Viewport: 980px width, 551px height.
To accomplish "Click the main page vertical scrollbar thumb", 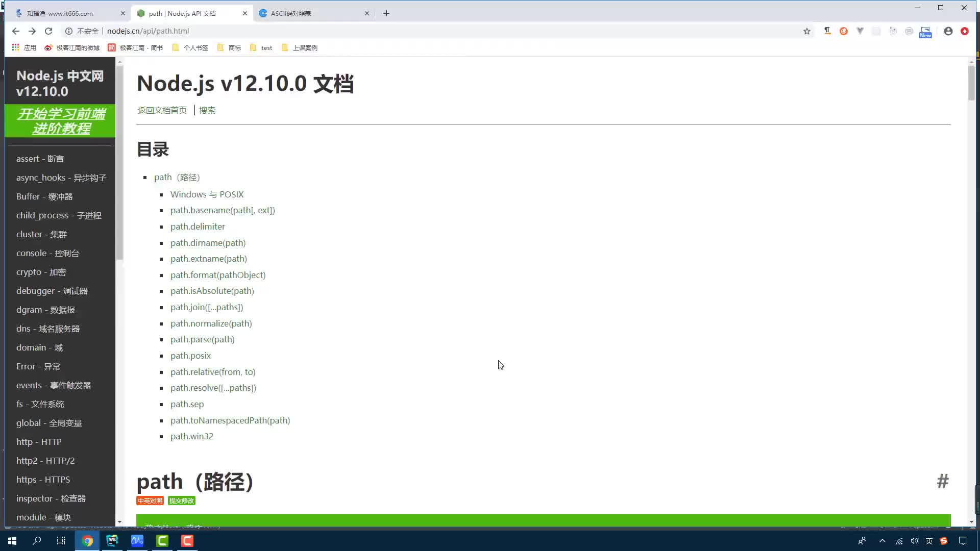I will tap(971, 83).
